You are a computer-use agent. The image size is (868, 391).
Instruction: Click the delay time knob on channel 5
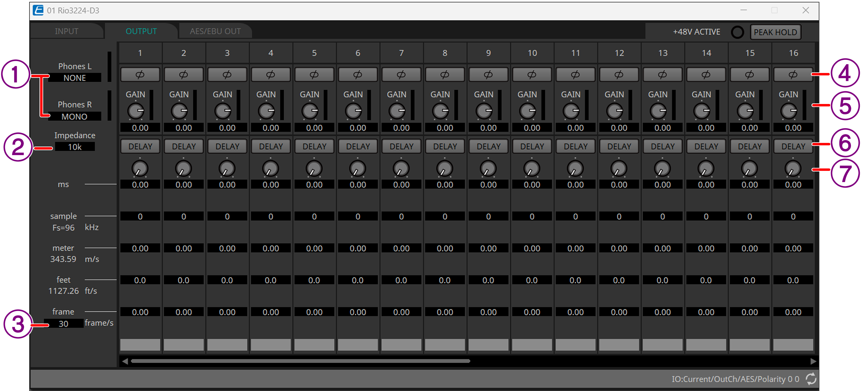click(x=314, y=168)
